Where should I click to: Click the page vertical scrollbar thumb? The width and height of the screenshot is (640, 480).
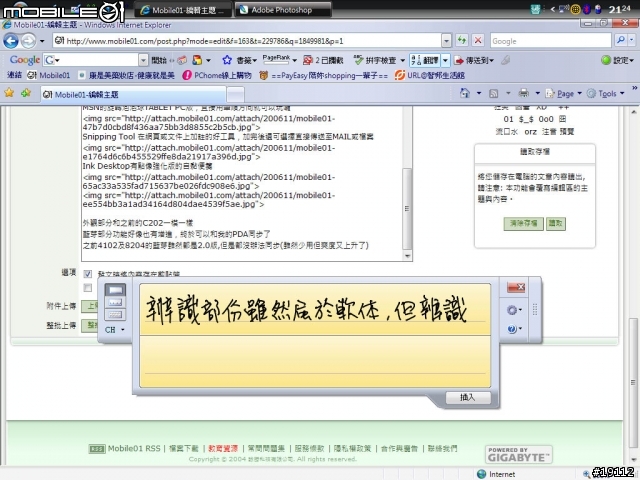coord(633,382)
